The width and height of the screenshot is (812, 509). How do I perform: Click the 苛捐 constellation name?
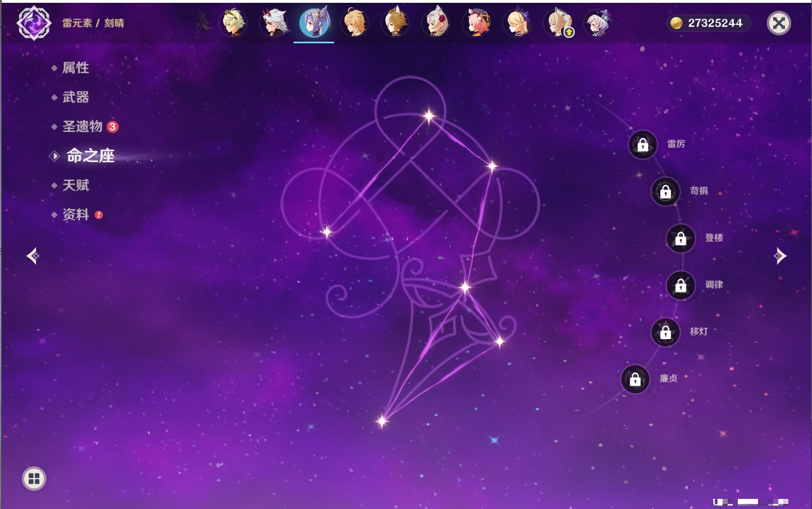point(699,191)
